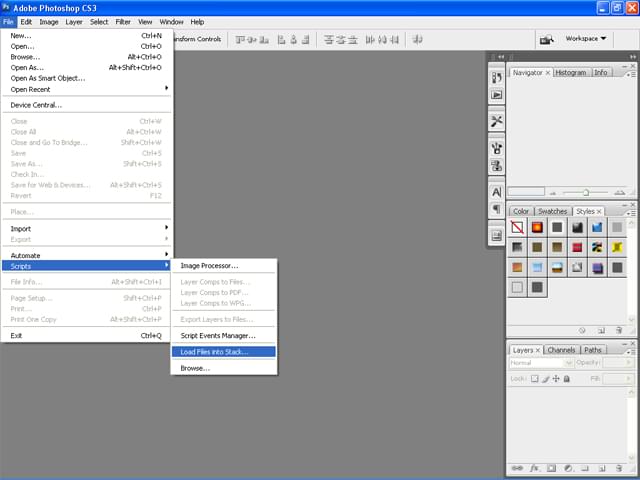Click the Go to Bridge icon
Viewport: 640px width, 480px height.
(x=547, y=40)
